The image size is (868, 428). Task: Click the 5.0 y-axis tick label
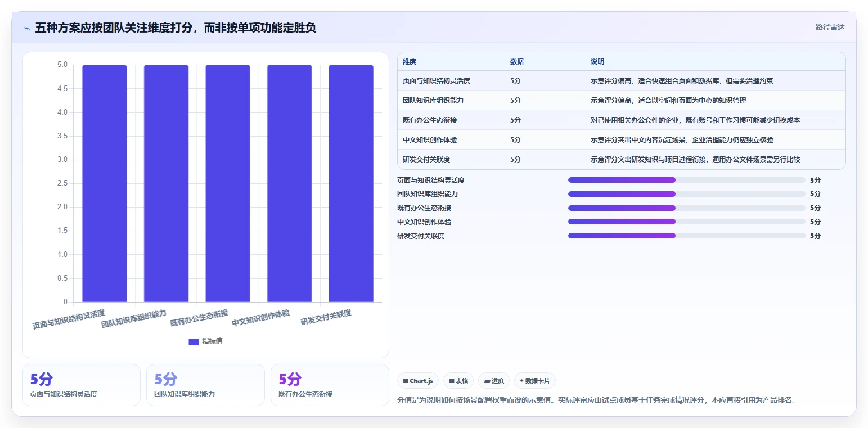coord(62,65)
